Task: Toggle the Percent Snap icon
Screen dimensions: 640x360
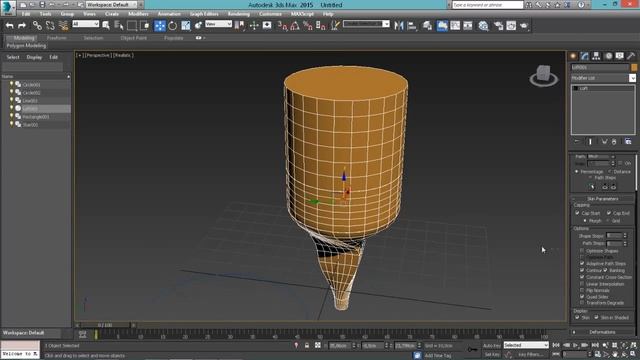Action: coord(308,26)
